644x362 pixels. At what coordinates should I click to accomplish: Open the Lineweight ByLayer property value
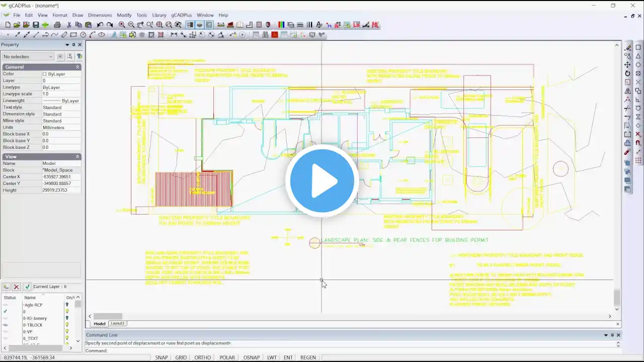(61, 101)
